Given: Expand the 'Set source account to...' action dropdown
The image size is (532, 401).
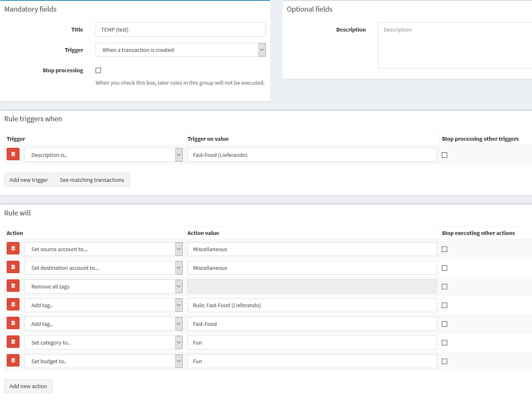Looking at the screenshot, I should 179,248.
